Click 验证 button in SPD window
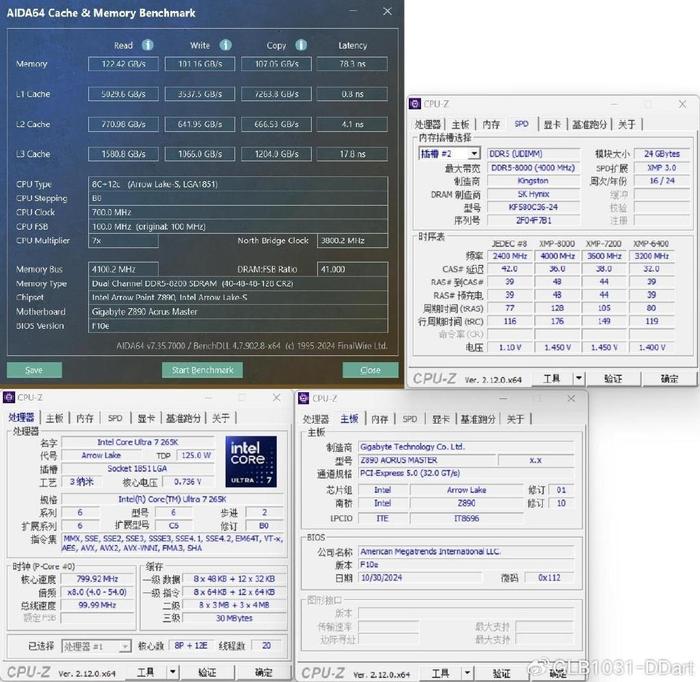Image resolution: width=700 pixels, height=682 pixels. 613,378
